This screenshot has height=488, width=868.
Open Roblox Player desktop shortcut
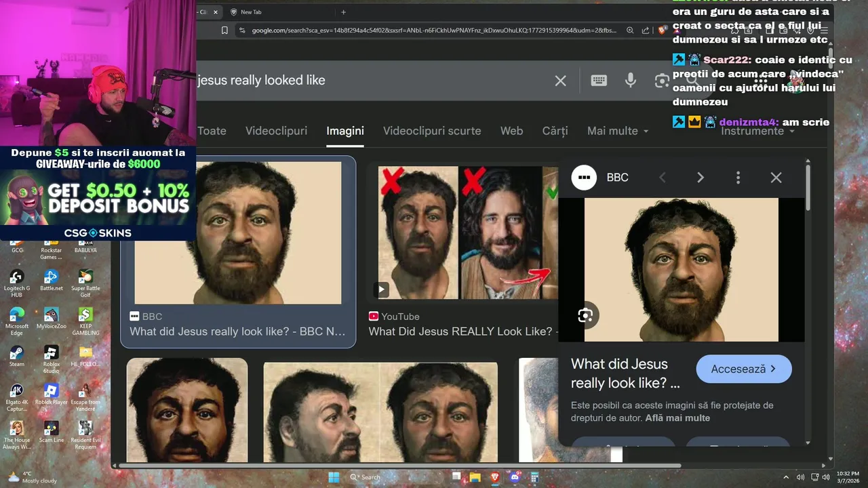[51, 394]
